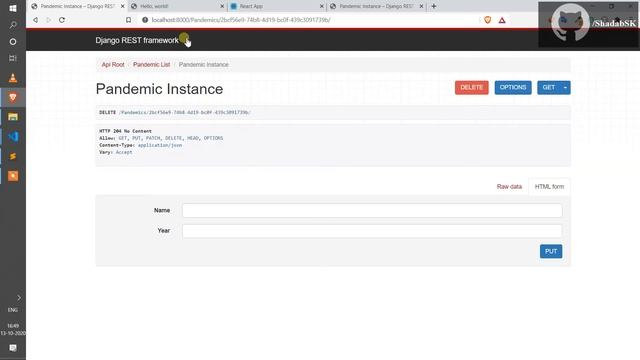
Task: Close the Hello, world! tab
Action: tap(222, 6)
